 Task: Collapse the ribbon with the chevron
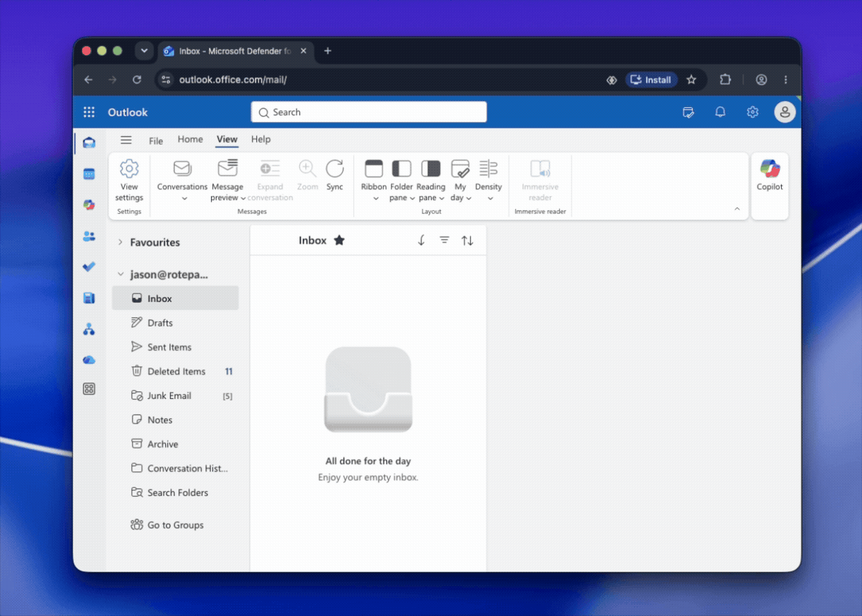pos(737,209)
